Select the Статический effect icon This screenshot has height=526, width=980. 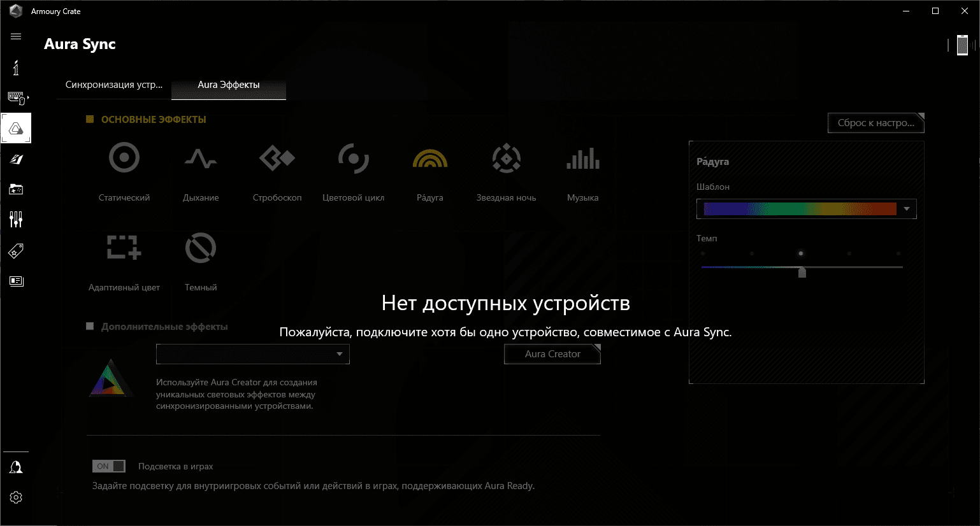point(124,158)
